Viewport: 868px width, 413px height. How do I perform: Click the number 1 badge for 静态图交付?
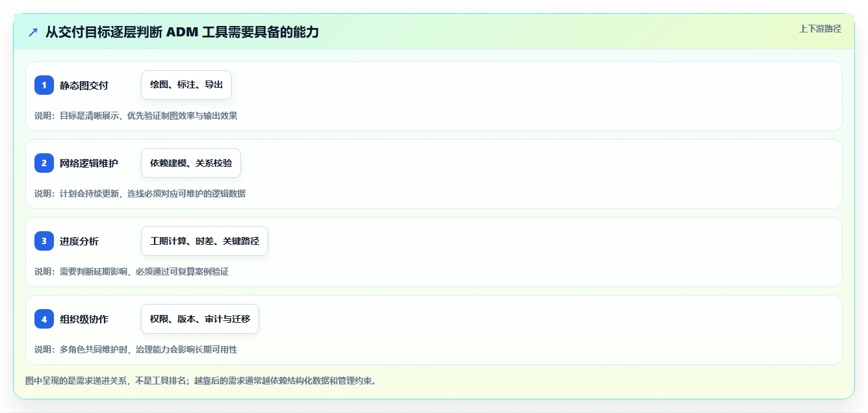(x=44, y=85)
